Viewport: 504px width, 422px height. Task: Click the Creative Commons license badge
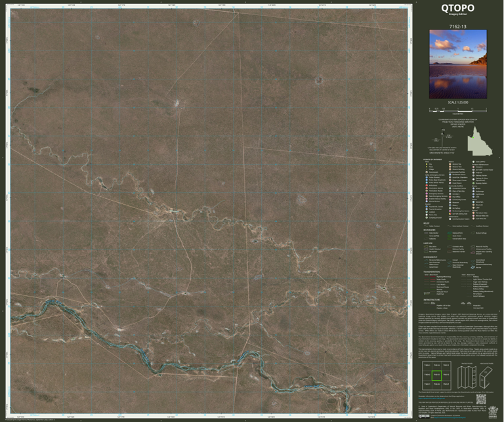424,416
